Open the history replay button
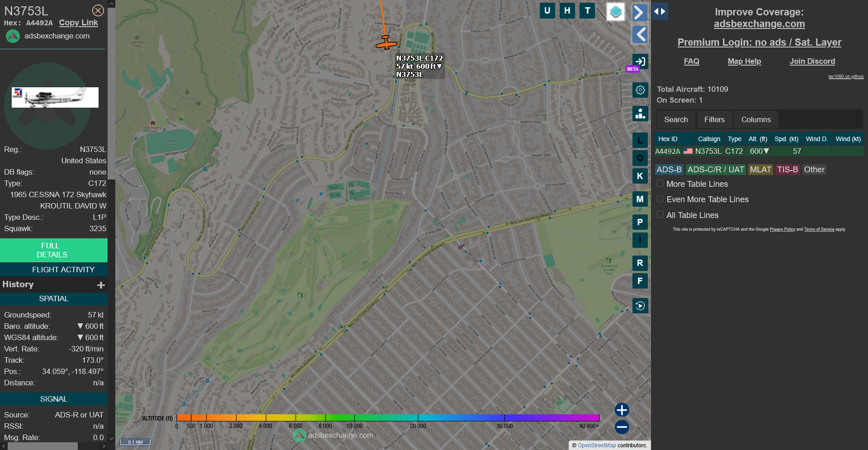 (640, 306)
